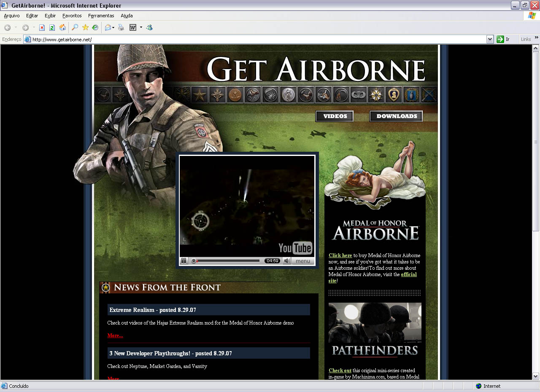The height and width of the screenshot is (392, 540).
Task: Open the video player menu button
Action: (302, 261)
